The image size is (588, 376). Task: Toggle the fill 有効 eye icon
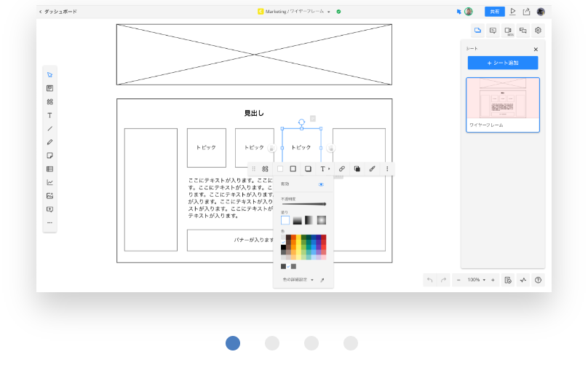[x=321, y=184]
